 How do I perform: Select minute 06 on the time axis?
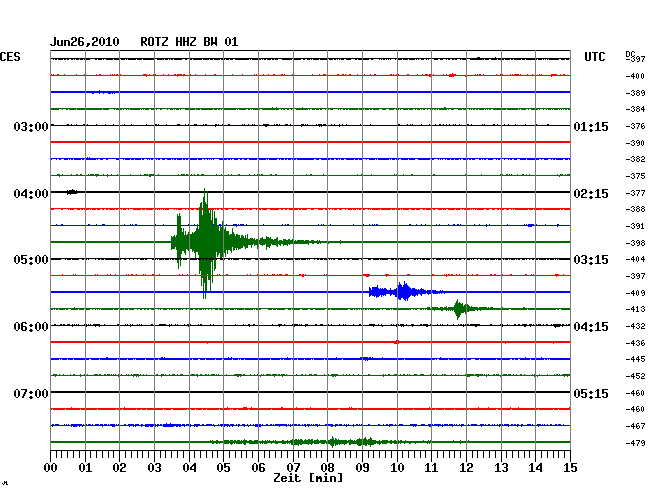(x=258, y=467)
